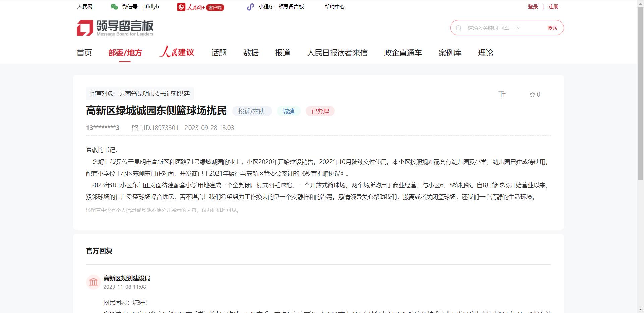644x313 pixels.
Task: Click the 注册 link
Action: coord(553,6)
